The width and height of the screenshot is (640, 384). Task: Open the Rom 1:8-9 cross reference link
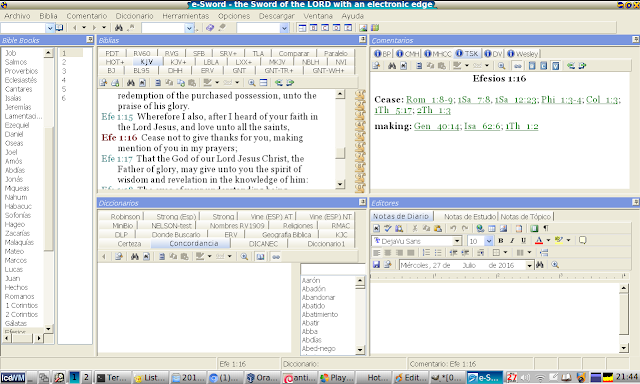(x=429, y=100)
